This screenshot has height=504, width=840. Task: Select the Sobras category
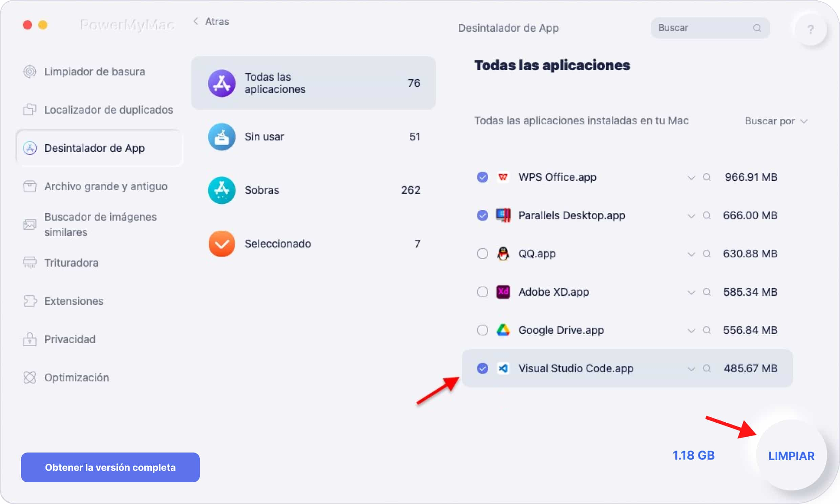(x=313, y=190)
